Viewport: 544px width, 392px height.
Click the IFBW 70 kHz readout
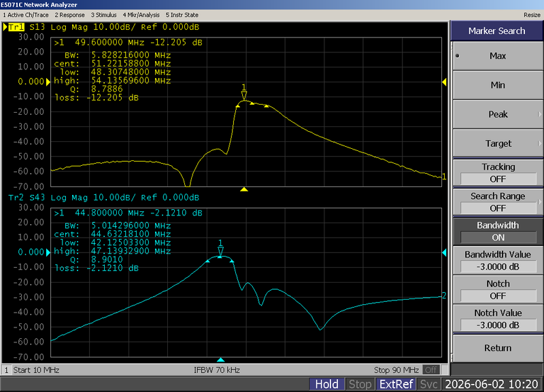point(217,370)
